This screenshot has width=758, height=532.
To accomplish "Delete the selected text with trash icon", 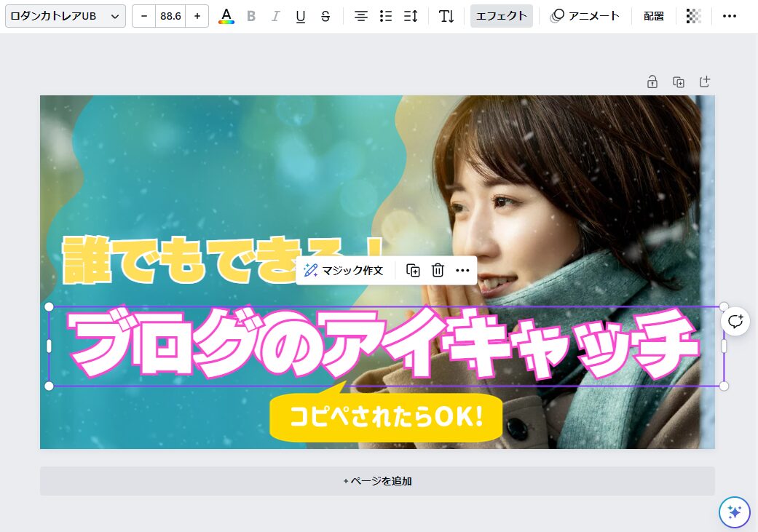I will click(438, 270).
